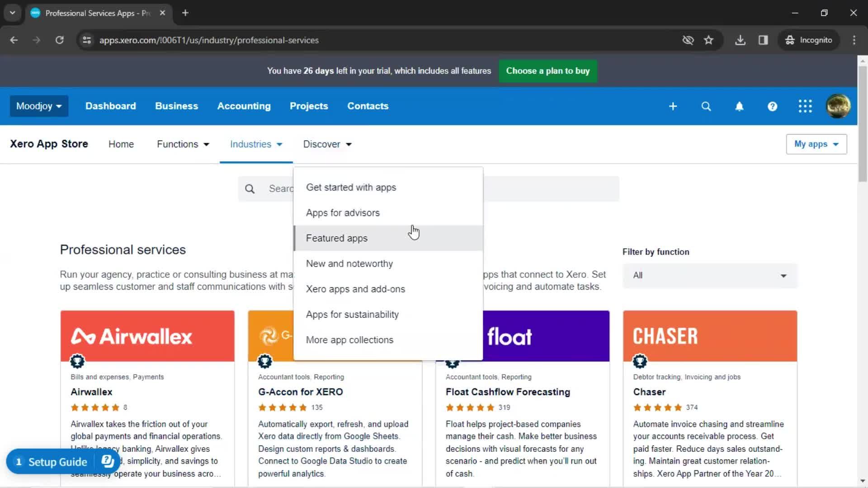Image resolution: width=868 pixels, height=488 pixels.
Task: Open the help question mark icon
Action: [x=772, y=106]
